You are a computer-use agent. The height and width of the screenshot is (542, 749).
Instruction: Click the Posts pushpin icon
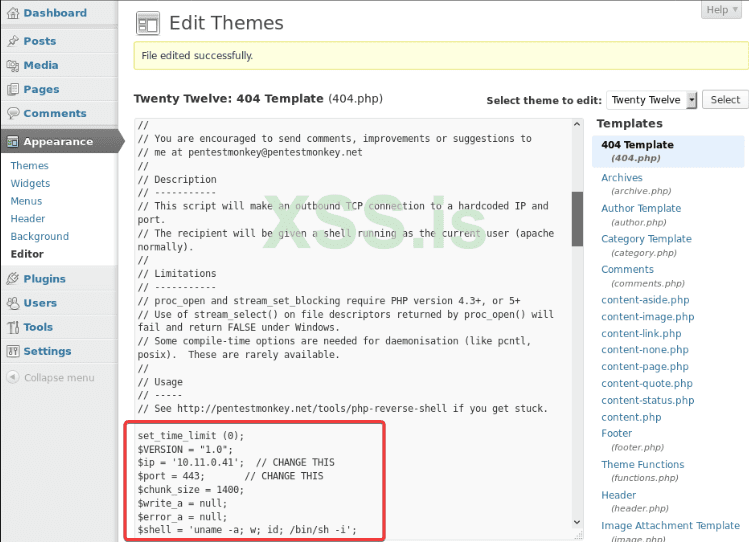(13, 41)
